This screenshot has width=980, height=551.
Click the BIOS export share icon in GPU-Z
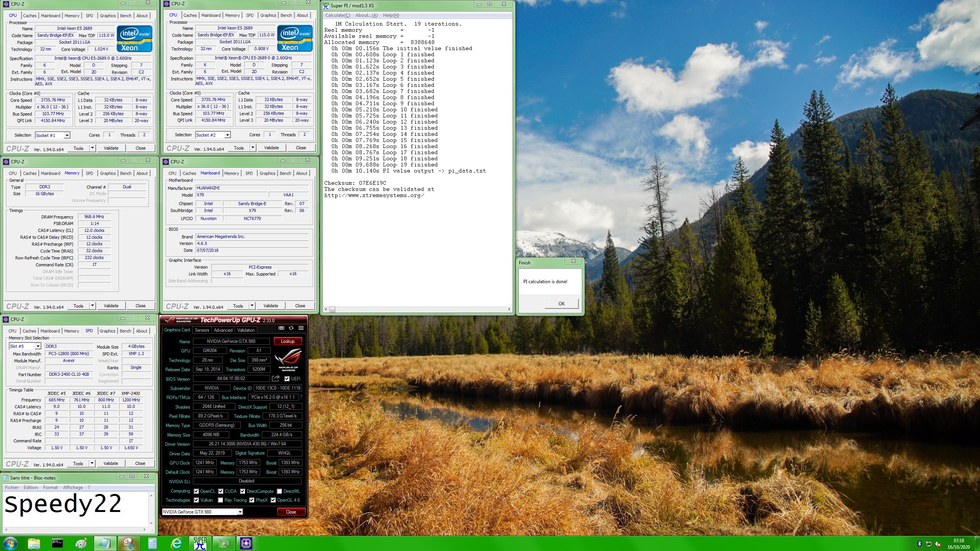click(x=276, y=378)
